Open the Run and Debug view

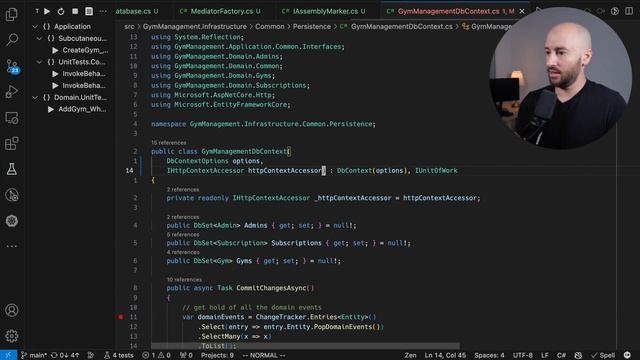click(12, 92)
